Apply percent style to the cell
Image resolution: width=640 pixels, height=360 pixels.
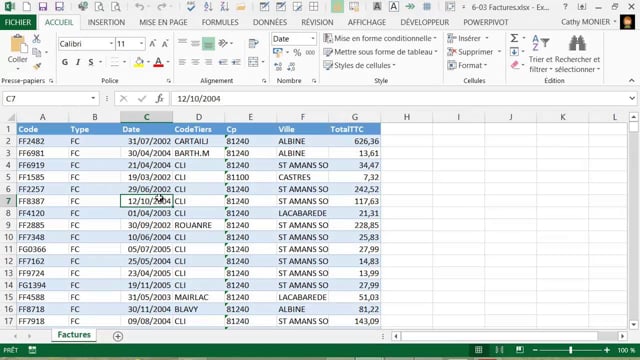tap(297, 52)
